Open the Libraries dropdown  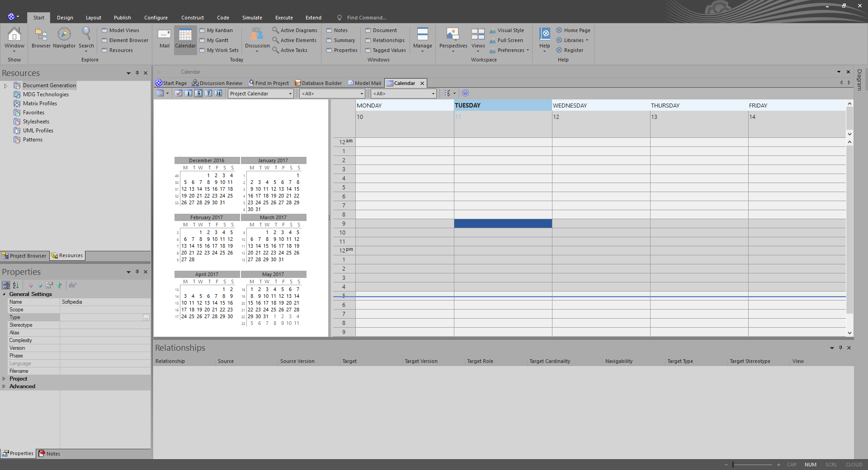pyautogui.click(x=572, y=40)
